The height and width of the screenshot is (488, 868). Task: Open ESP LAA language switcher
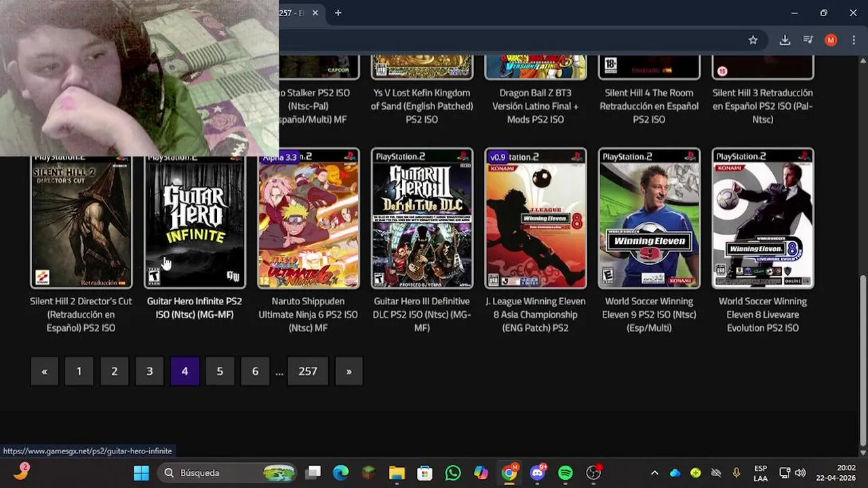click(x=761, y=472)
